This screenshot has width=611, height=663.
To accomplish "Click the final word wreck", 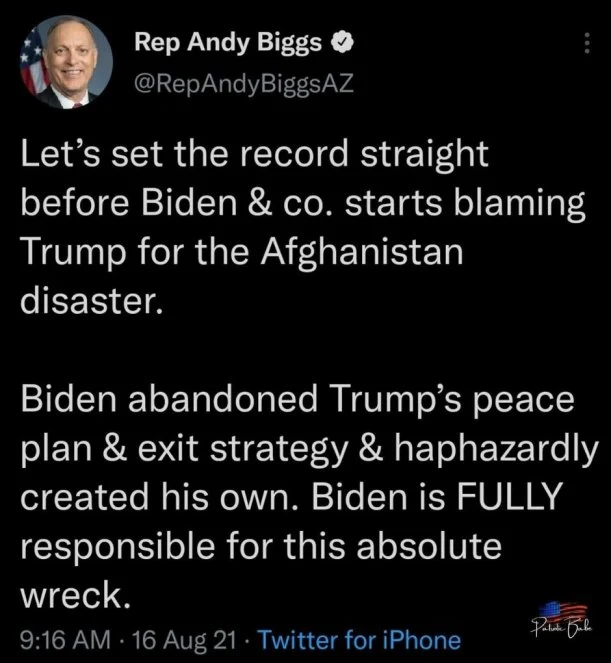I will [75, 594].
